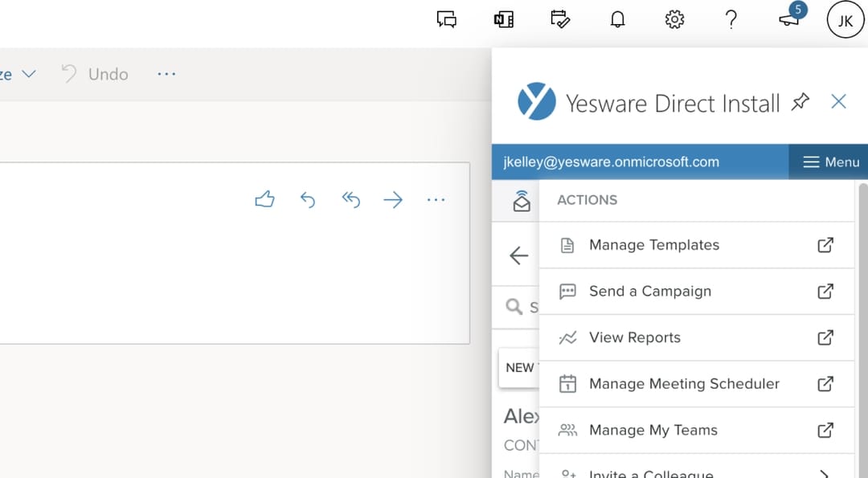The image size is (868, 478).
Task: Open the OneNote feed
Action: coord(503,19)
